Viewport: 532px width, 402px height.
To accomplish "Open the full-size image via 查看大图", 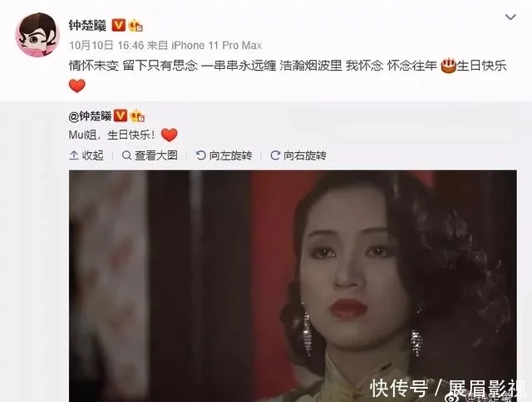I will (x=150, y=155).
